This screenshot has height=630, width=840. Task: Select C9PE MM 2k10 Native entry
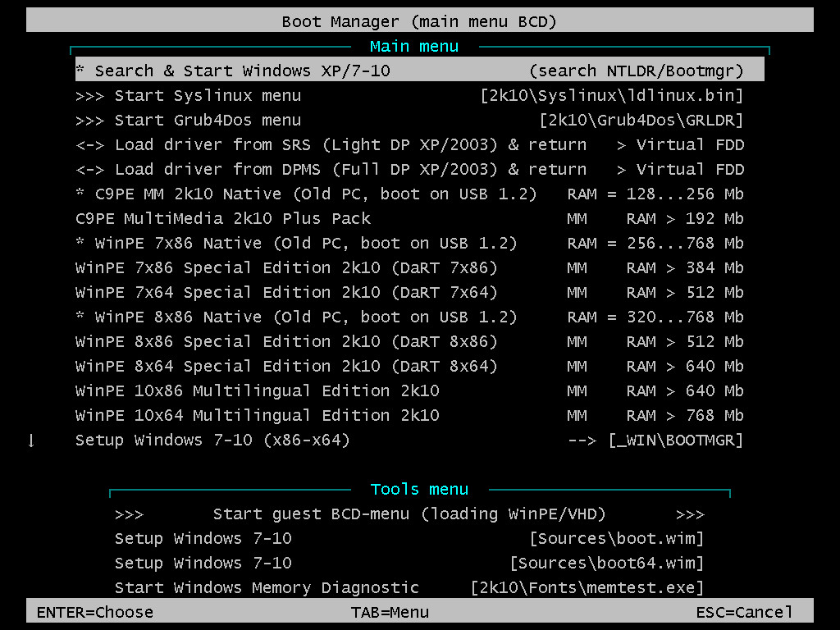coord(409,194)
